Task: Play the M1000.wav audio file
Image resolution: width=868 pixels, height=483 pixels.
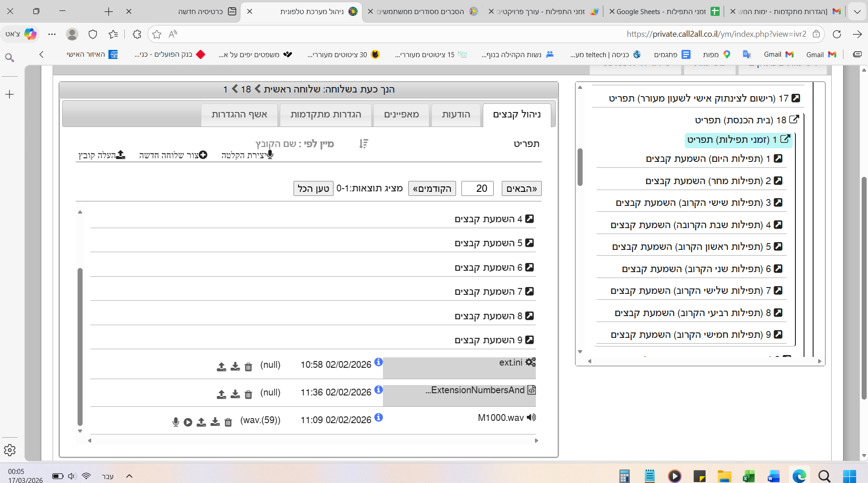Action: click(188, 422)
